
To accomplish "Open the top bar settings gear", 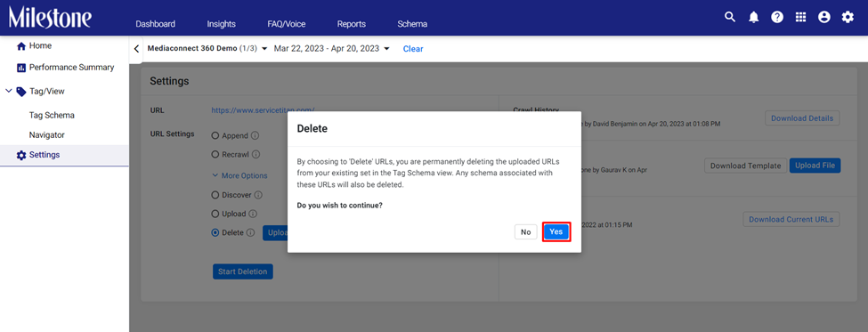I will [x=848, y=17].
